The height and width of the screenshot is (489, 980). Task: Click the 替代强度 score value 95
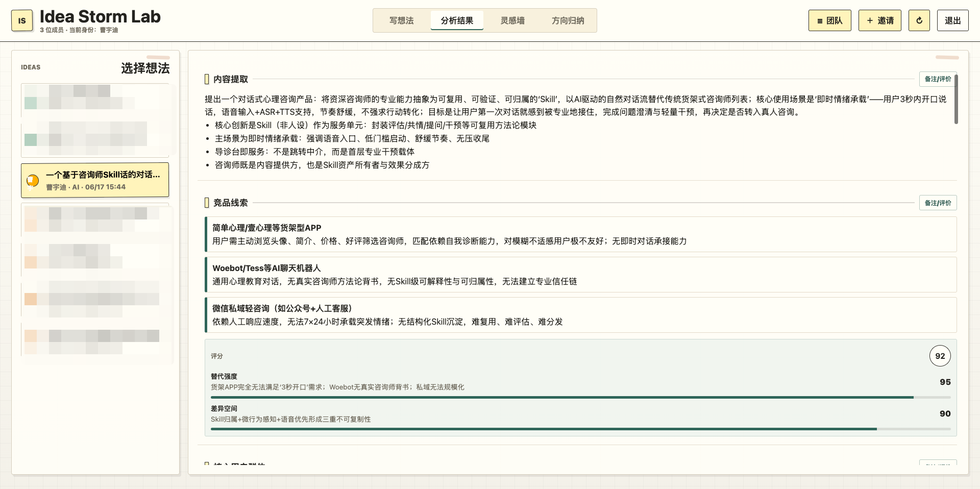coord(945,382)
